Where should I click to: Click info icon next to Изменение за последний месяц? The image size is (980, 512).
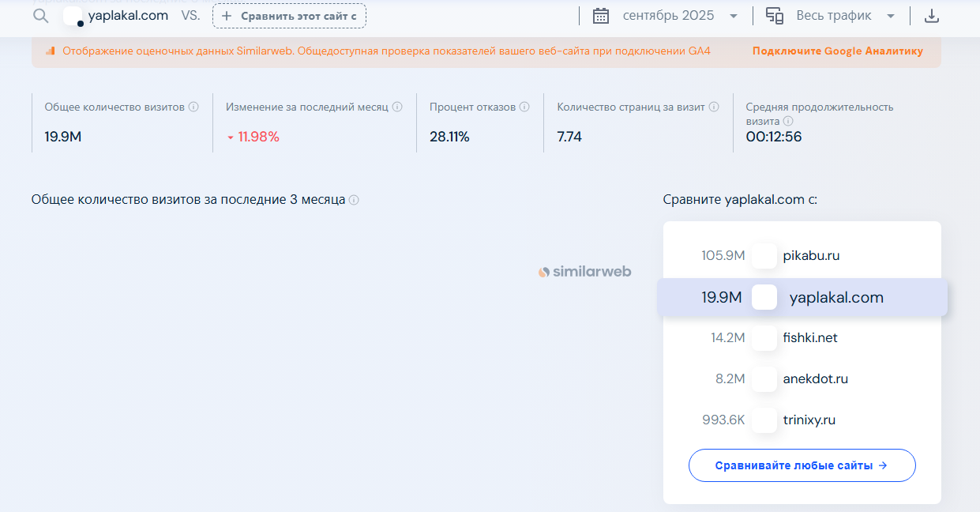click(397, 107)
